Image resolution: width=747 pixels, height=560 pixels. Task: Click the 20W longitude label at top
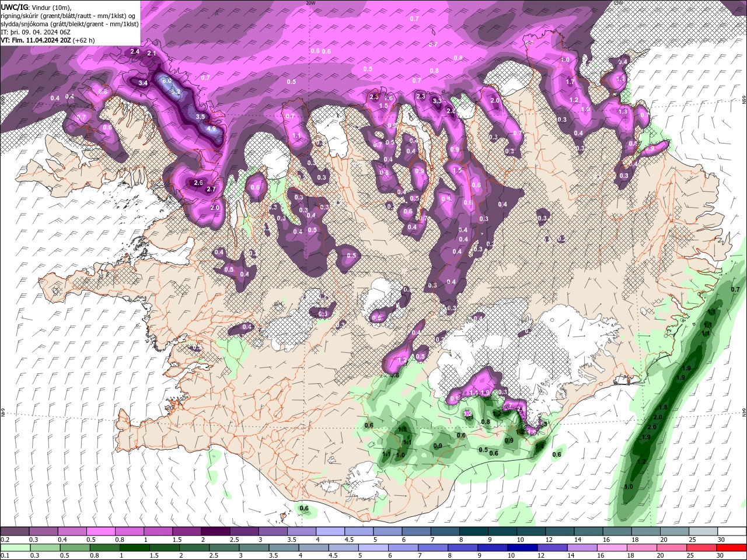(x=310, y=3)
